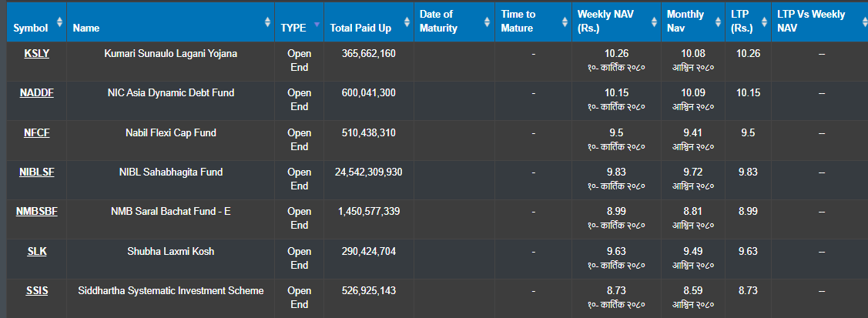Select Kumari Sunaulo Lagani Yojana name
This screenshot has width=868, height=318.
pos(170,54)
